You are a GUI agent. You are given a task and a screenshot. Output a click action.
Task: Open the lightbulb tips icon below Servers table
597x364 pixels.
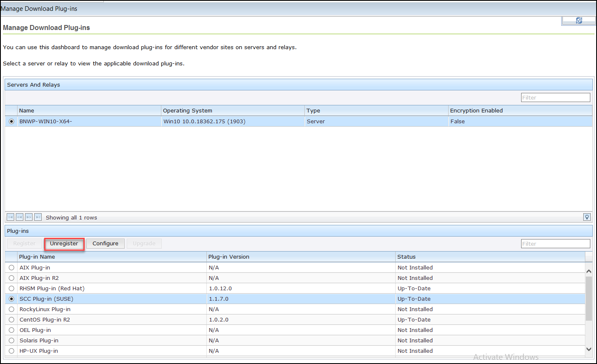587,217
